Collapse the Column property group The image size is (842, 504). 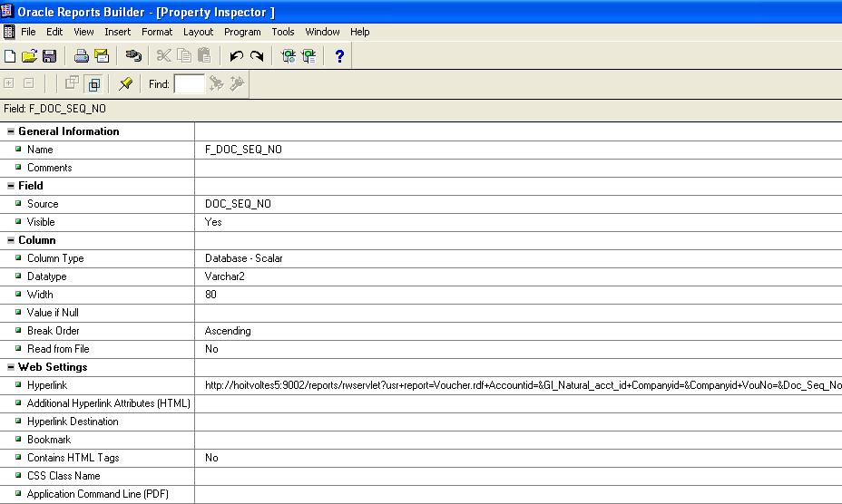coord(11,240)
